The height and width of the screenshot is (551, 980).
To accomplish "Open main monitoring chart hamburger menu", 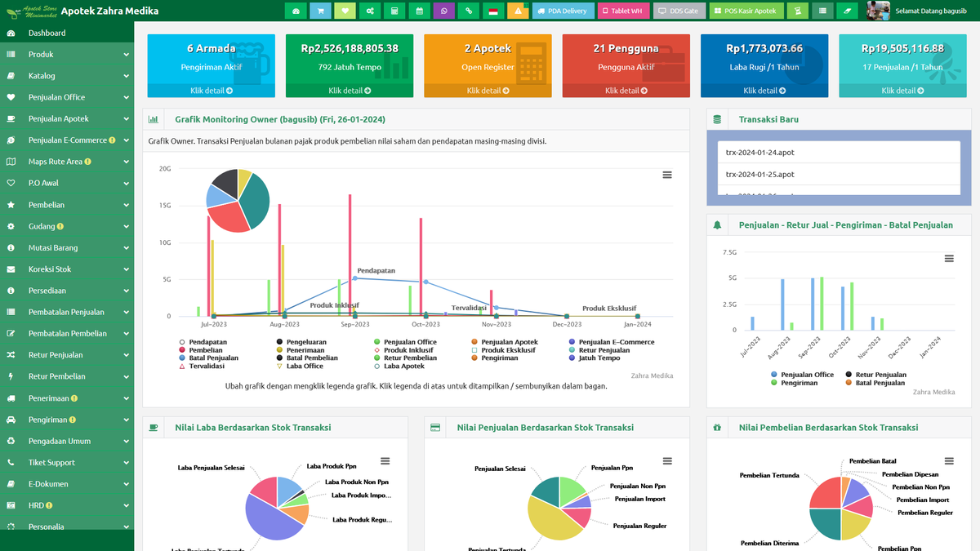I will point(667,175).
